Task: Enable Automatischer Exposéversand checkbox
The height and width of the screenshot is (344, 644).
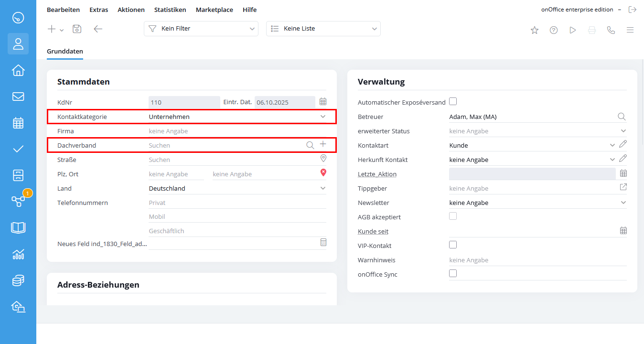Action: (453, 101)
